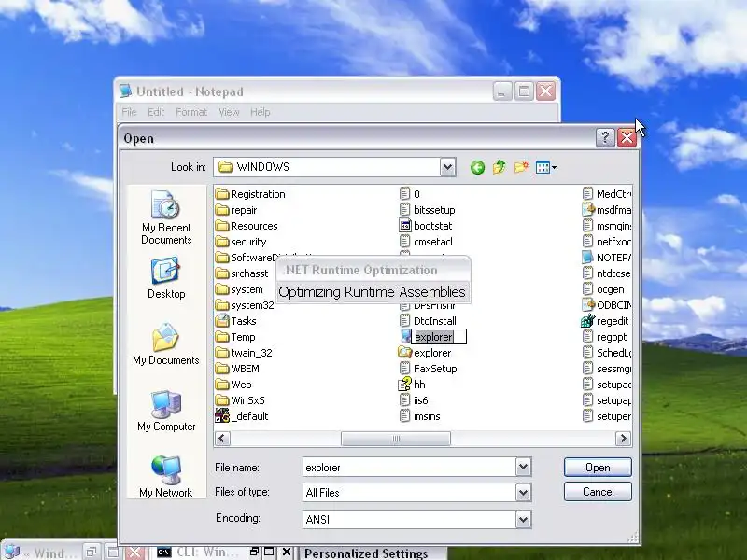Open My Documents in places bar
This screenshot has height=560, width=747.
[166, 344]
